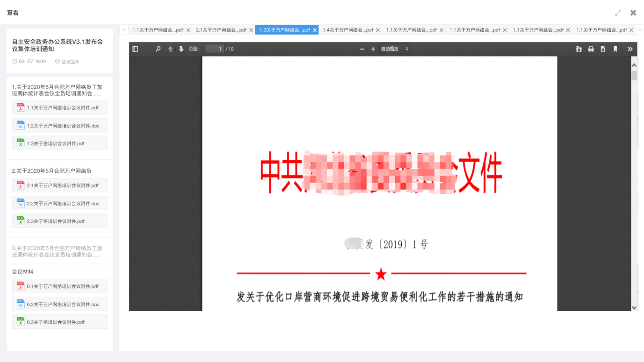Click PDF file icon beside 0.1 attachment

[x=20, y=286]
